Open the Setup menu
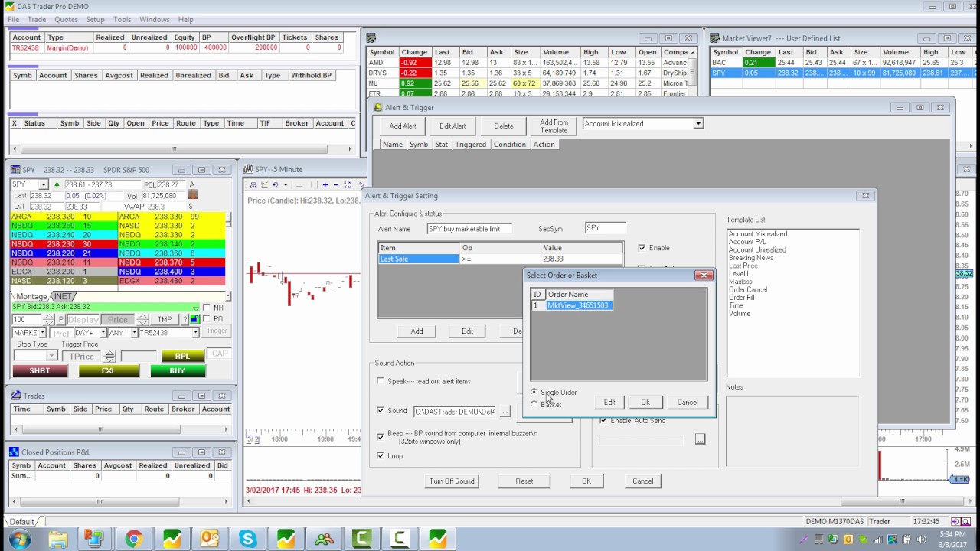This screenshot has height=551, width=980. 95,19
